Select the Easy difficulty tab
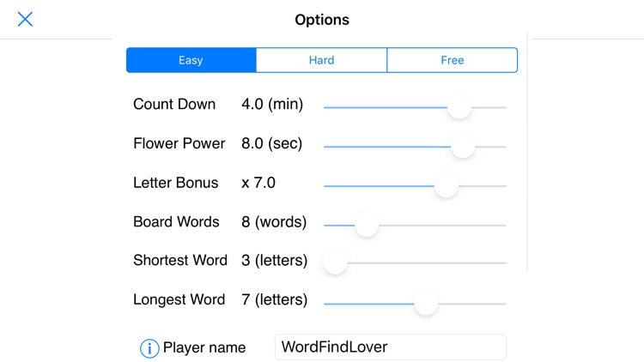 pyautogui.click(x=191, y=60)
